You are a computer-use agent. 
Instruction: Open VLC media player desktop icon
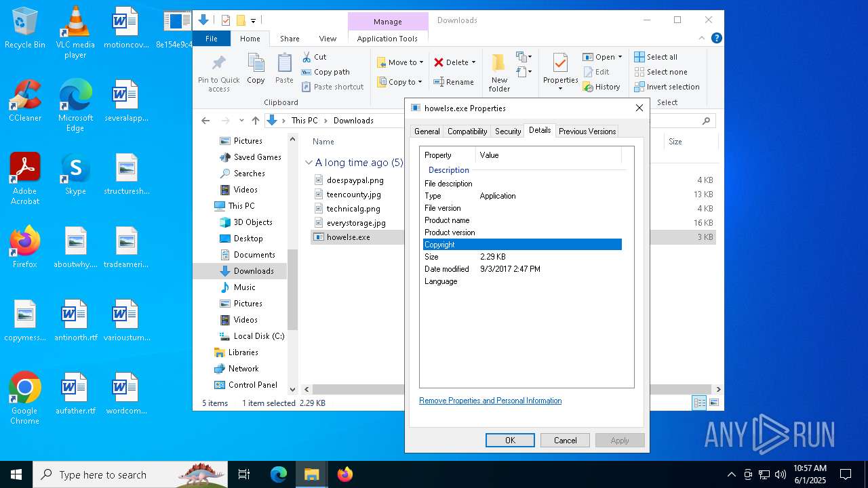(75, 33)
